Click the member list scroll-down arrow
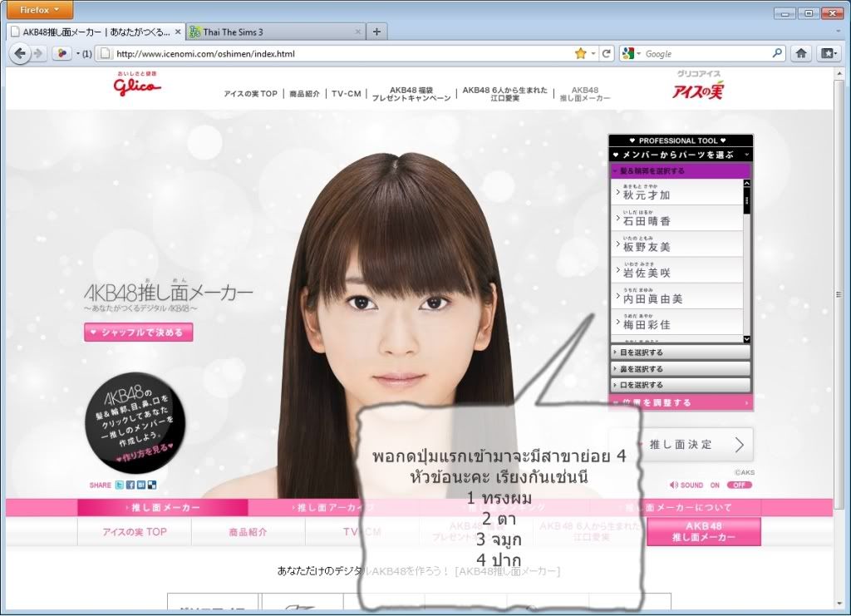The height and width of the screenshot is (616, 851). 747,339
